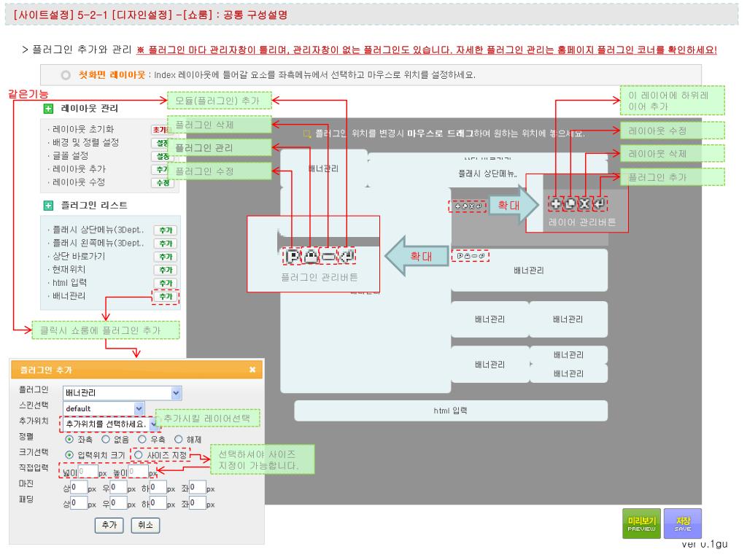Click green 미리보기 PREVIEW button
This screenshot has width=747, height=560.
click(x=641, y=524)
